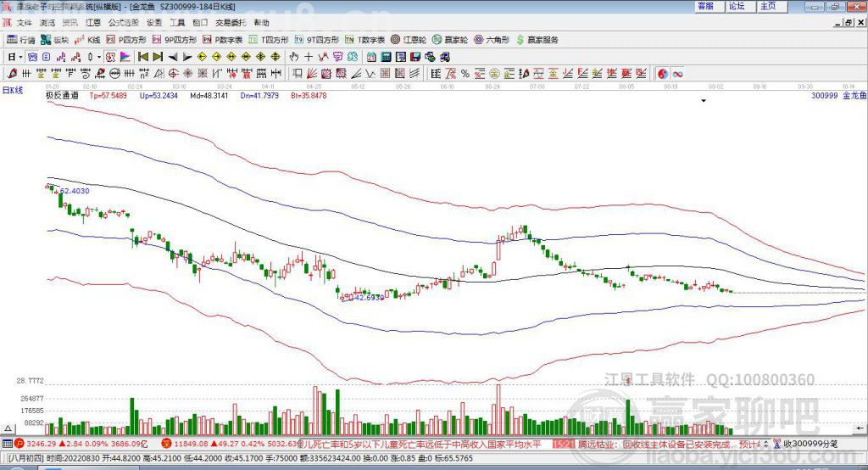This screenshot has width=868, height=470.
Task: Click the Md=48.3141 indicator value
Action: 209,95
